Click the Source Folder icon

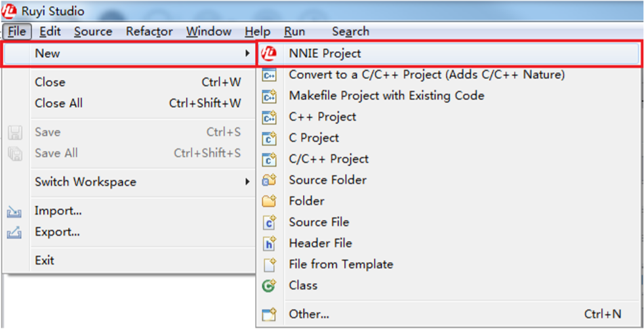pos(269,181)
